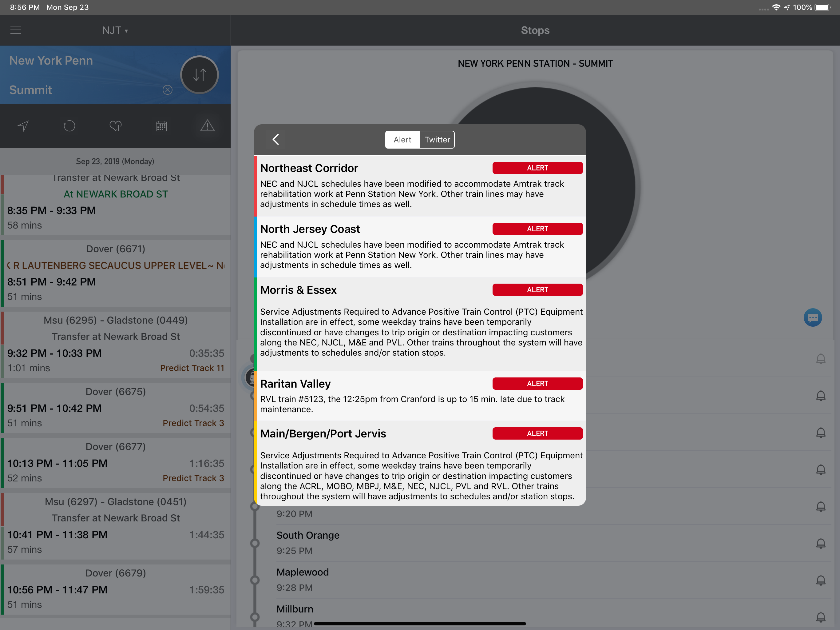Viewport: 840px width, 630px height.
Task: Open the alerts warning triangle
Action: click(207, 126)
